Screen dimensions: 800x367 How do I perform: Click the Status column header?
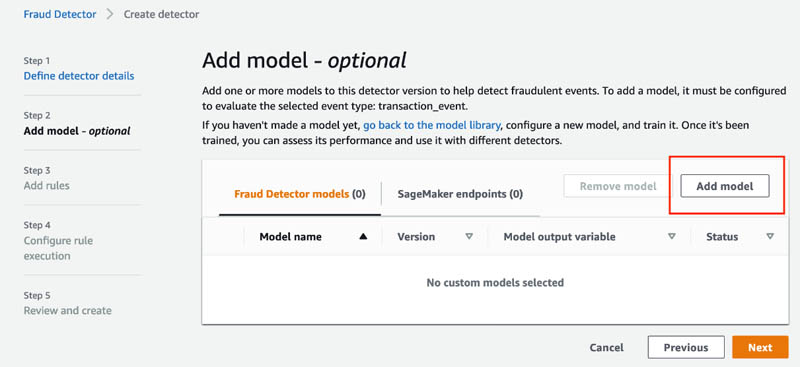pyautogui.click(x=722, y=237)
